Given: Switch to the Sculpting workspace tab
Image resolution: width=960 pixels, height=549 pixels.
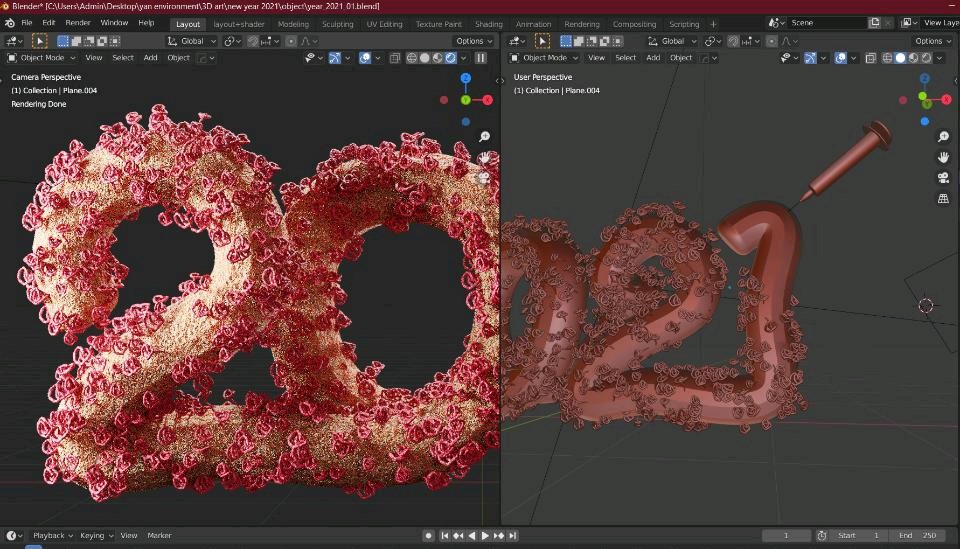Looking at the screenshot, I should tap(337, 24).
